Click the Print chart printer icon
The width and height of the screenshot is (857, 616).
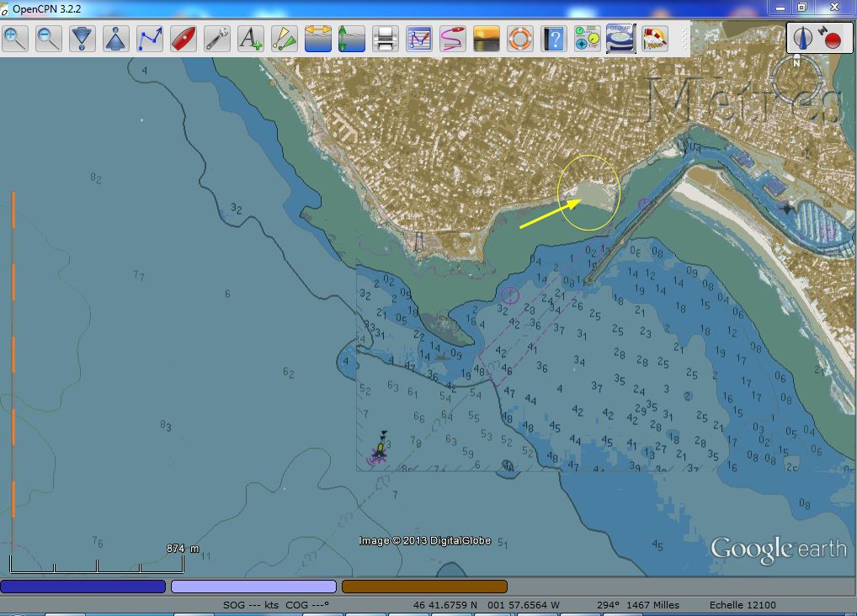pyautogui.click(x=386, y=39)
